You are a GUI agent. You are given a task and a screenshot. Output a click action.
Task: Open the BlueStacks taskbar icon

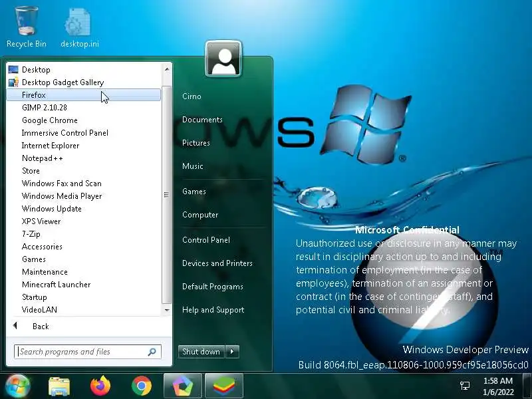tap(224, 386)
